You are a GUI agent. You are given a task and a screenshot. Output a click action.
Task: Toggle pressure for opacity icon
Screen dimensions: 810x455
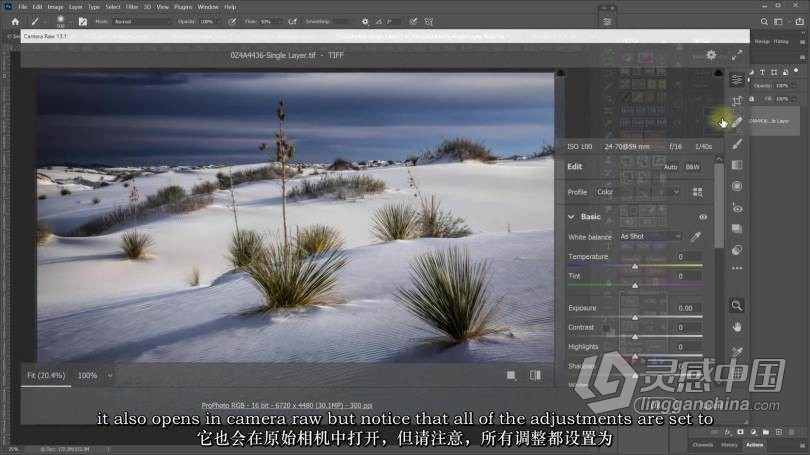(x=232, y=22)
